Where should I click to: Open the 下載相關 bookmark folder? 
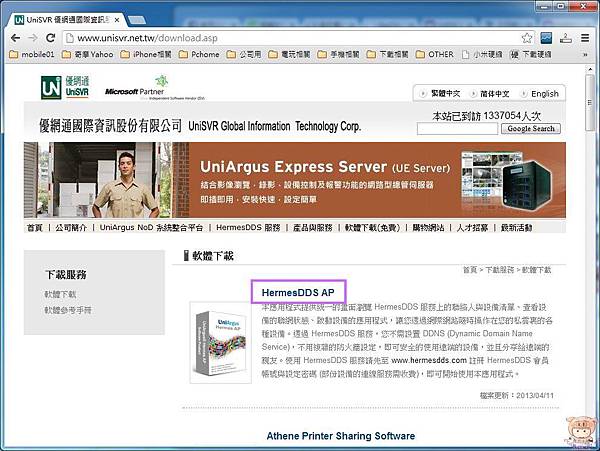point(387,54)
